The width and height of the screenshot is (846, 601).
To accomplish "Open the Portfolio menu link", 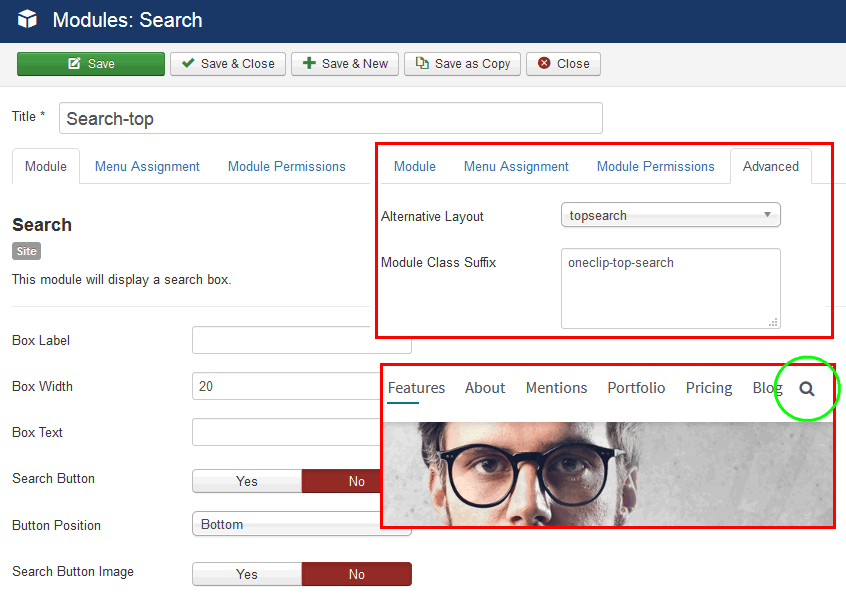I will click(x=636, y=388).
